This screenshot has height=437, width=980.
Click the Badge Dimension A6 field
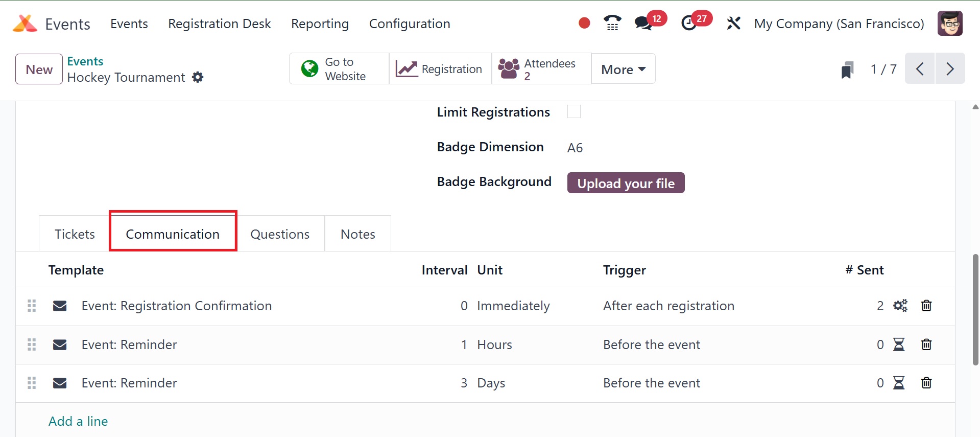click(x=575, y=148)
